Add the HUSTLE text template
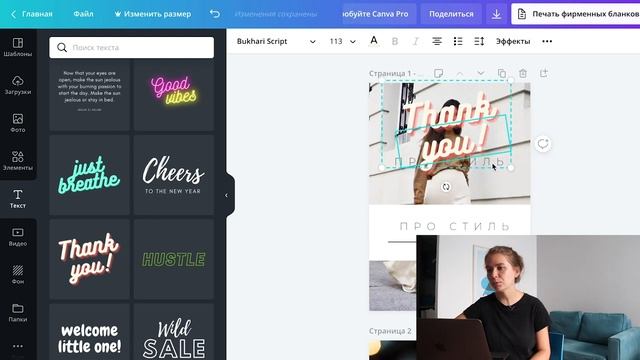The height and width of the screenshot is (360, 640). point(173,259)
